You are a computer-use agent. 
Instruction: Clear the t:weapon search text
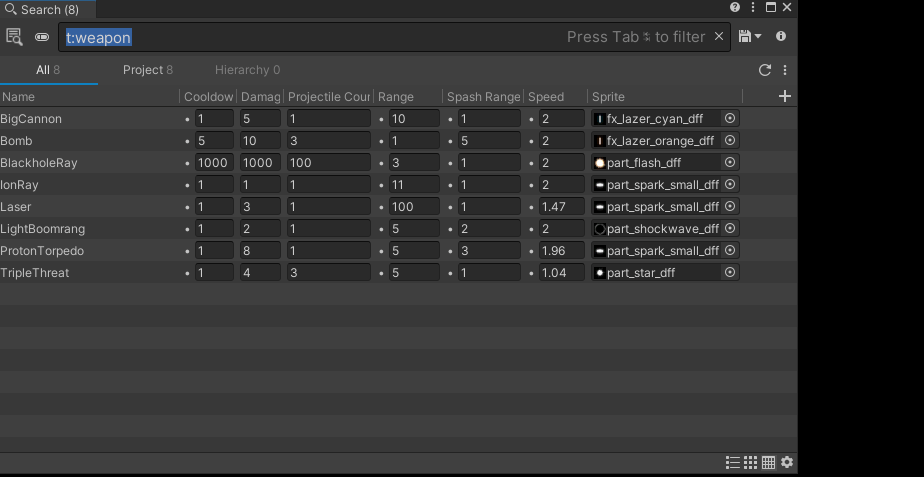[x=718, y=37]
